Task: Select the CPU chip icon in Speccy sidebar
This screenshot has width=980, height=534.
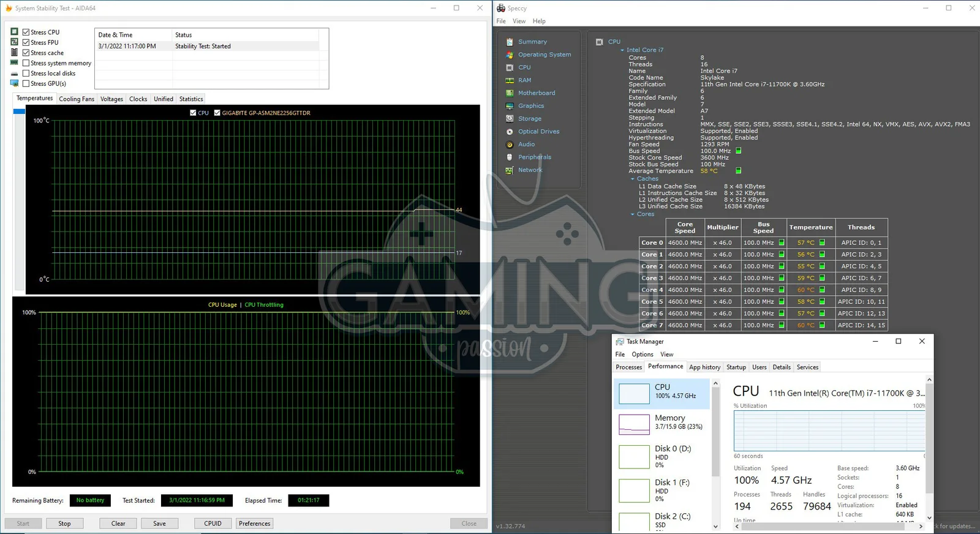Action: 510,67
